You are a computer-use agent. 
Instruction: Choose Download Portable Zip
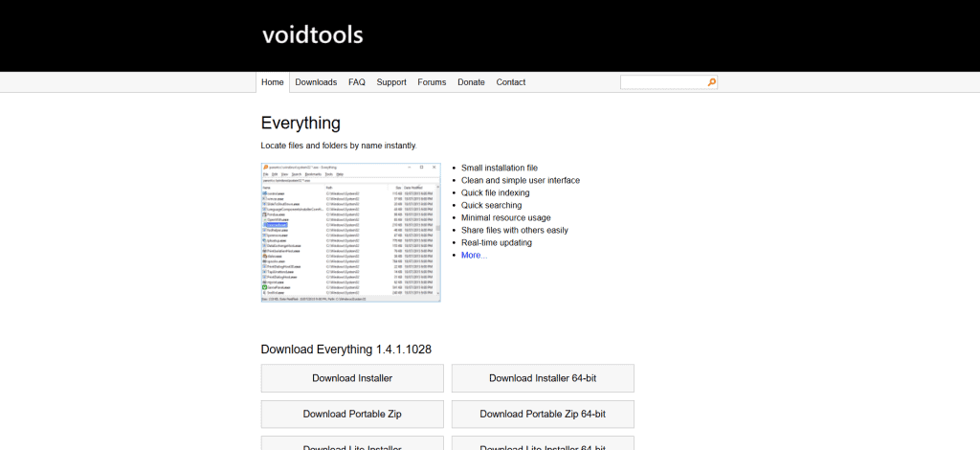point(352,414)
